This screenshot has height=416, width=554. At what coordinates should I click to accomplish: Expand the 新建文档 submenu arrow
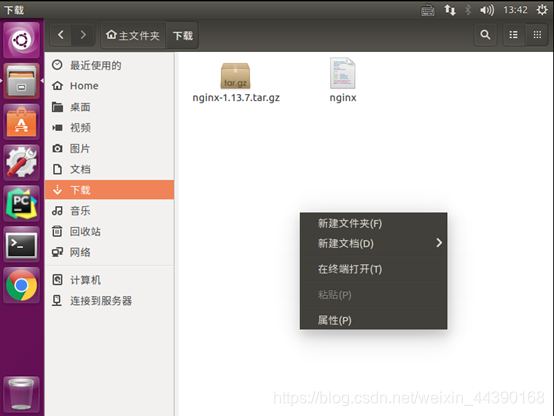[439, 243]
